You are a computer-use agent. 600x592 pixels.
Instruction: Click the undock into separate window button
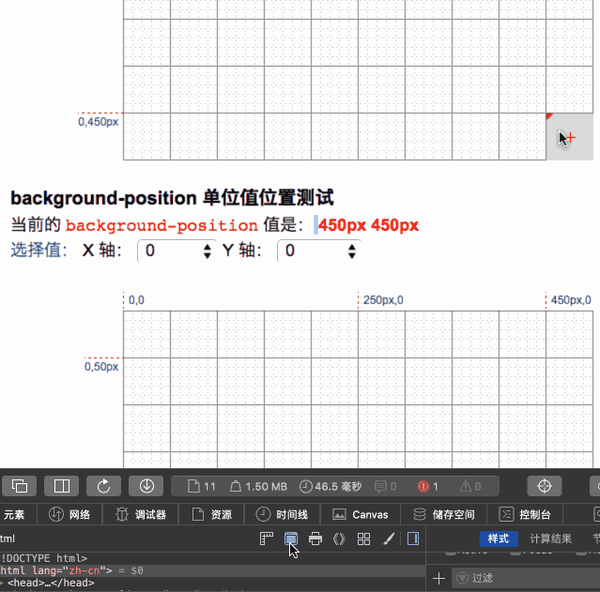point(19,486)
